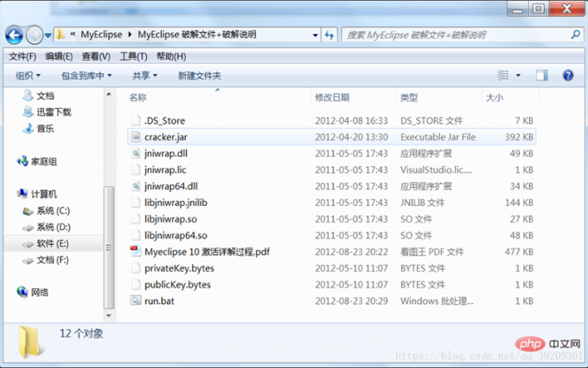Open the view options dropdown arrow
Screen dimensions: 588x368
518,75
